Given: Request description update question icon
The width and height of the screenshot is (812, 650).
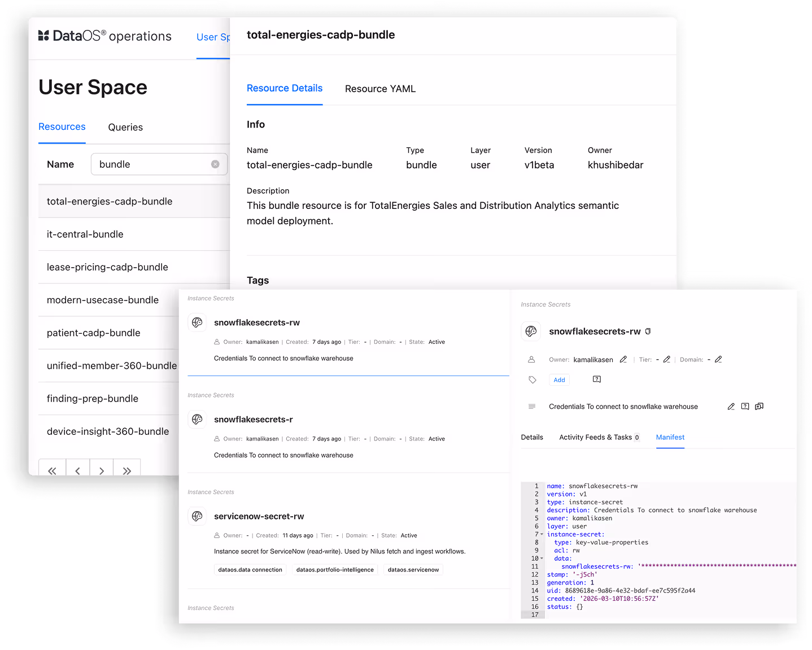Looking at the screenshot, I should click(x=745, y=407).
